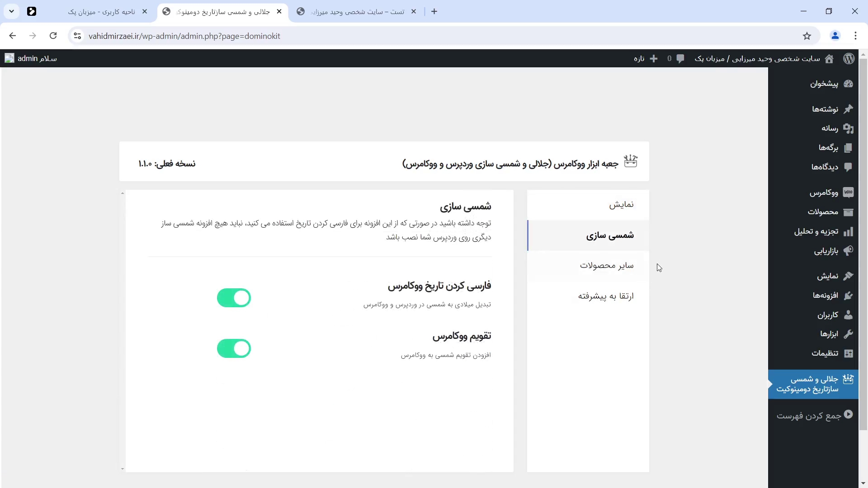Screen dimensions: 868x488
Task: Click the تجزیه و تحلیل chart icon
Action: 848,231
